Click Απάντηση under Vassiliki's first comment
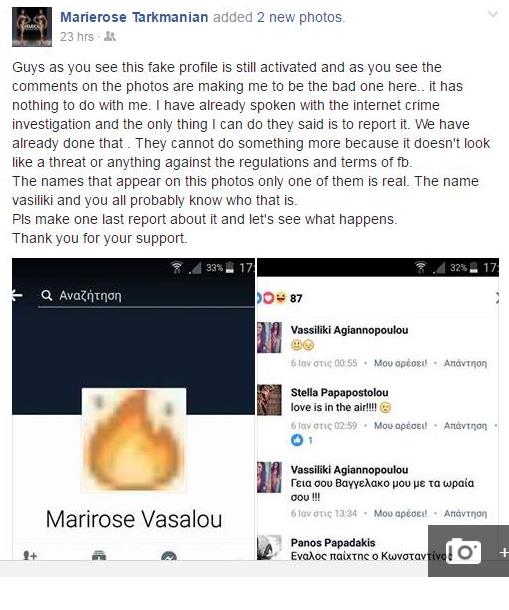The height and width of the screenshot is (610, 509). point(465,363)
